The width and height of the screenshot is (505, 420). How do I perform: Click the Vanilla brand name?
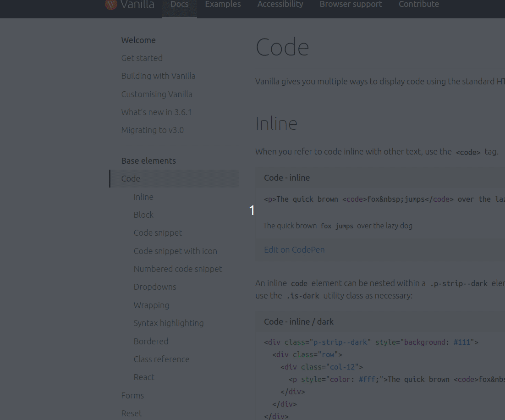[137, 5]
